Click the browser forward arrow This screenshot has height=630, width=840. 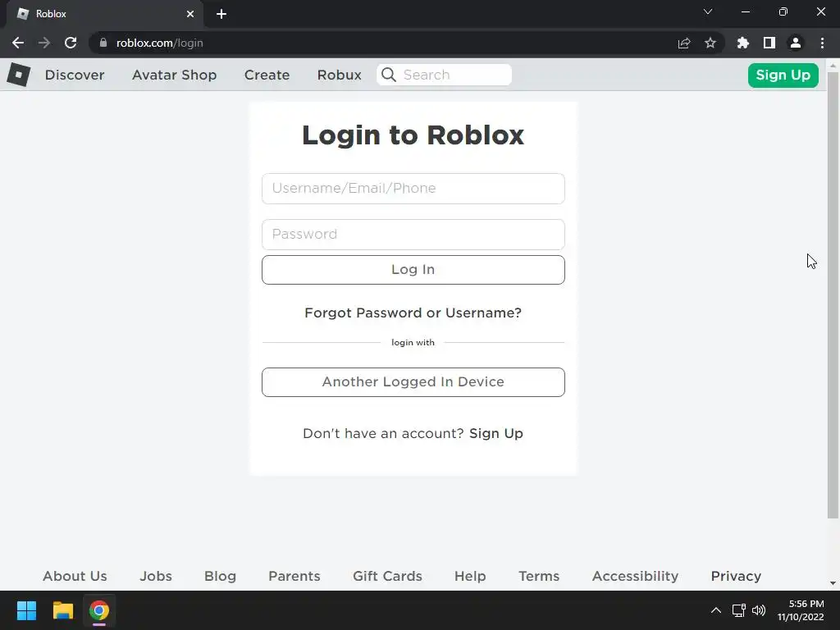(44, 43)
